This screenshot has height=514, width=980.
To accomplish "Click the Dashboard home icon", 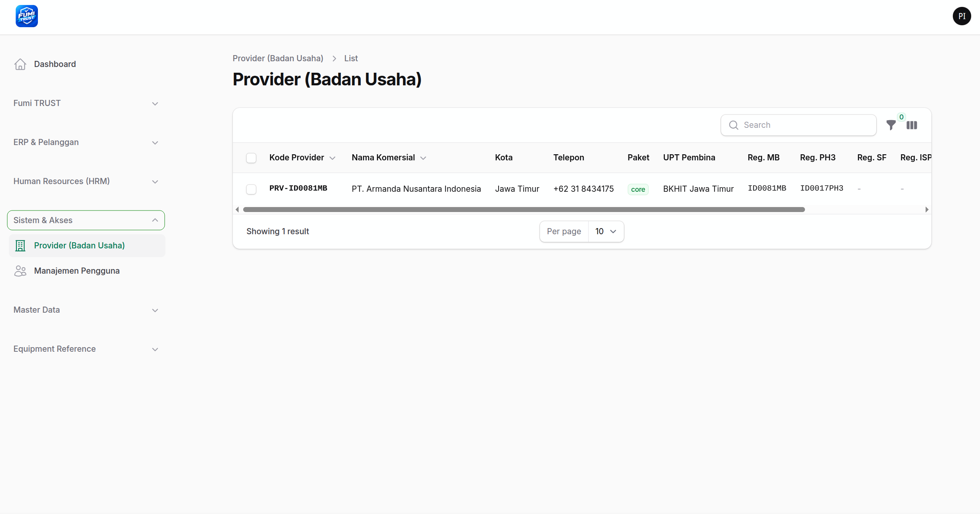I will click(x=20, y=64).
